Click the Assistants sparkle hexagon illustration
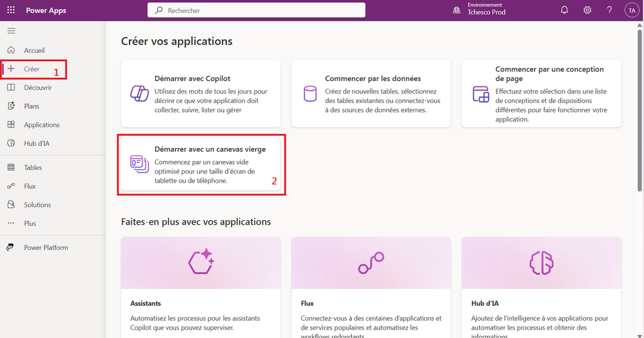 tap(201, 261)
